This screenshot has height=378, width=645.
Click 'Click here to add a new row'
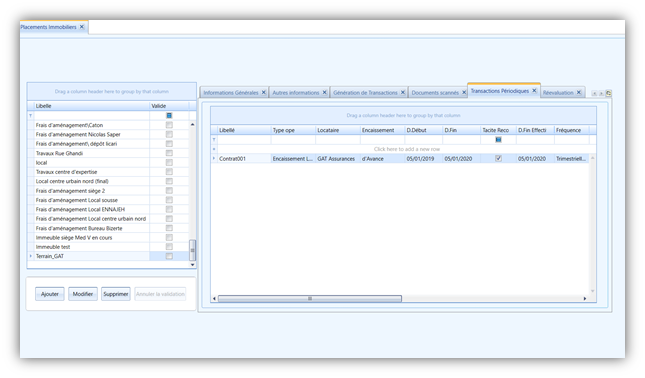click(407, 149)
